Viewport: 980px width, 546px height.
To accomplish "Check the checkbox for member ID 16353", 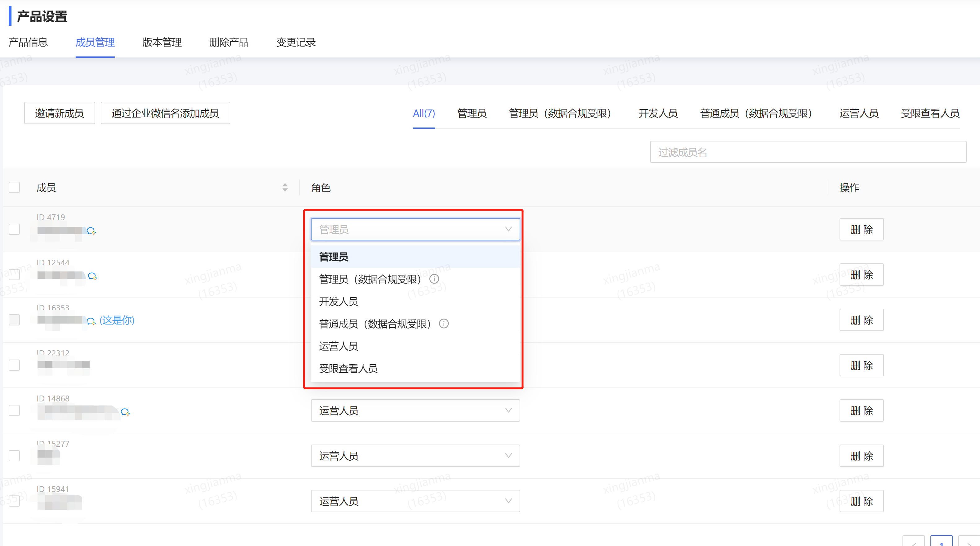I will [15, 320].
